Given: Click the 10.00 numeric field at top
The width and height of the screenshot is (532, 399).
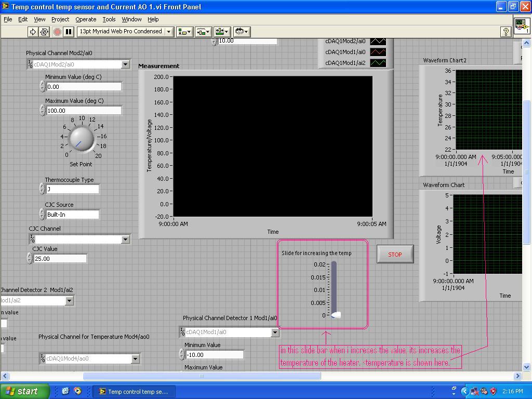Looking at the screenshot, I should (x=247, y=41).
